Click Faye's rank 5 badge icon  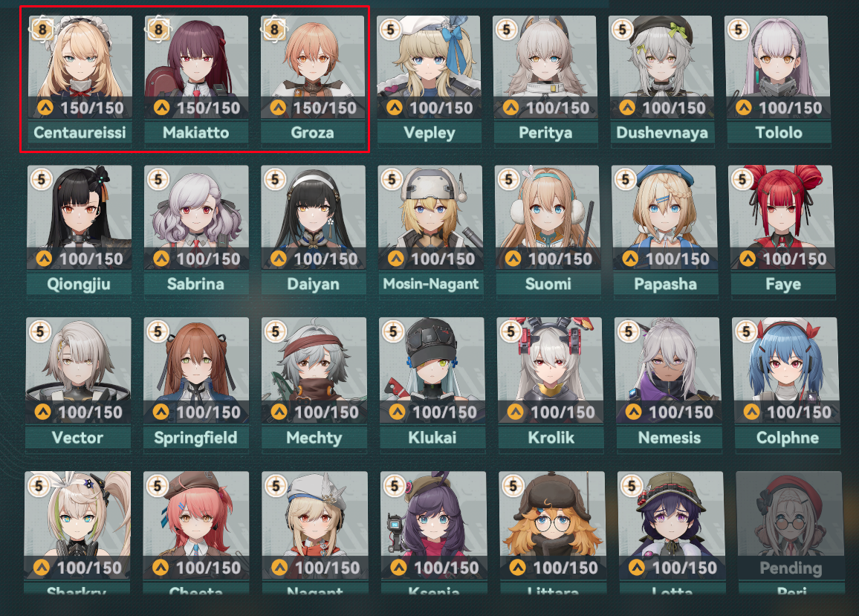[742, 179]
